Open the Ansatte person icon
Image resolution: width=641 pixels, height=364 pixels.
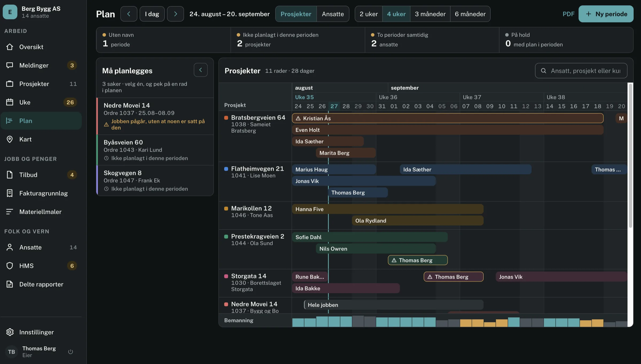tap(10, 247)
